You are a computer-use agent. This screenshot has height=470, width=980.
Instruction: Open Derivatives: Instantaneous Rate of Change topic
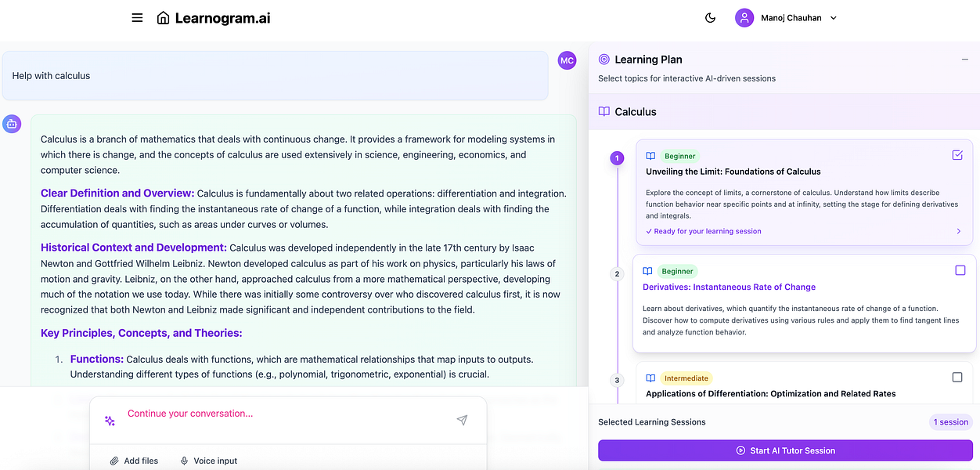pyautogui.click(x=728, y=287)
